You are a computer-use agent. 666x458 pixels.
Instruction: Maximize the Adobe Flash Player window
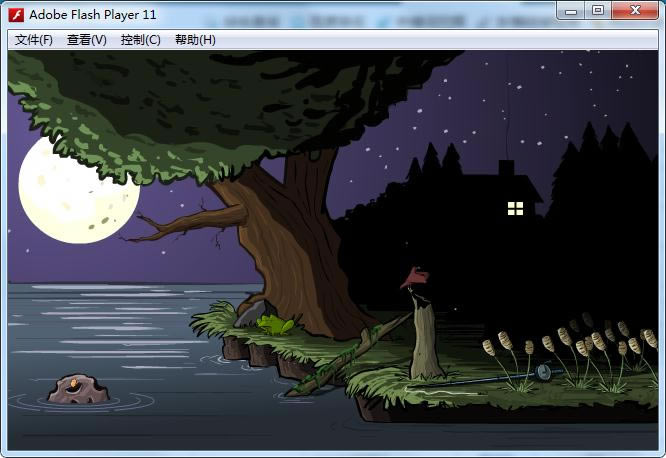(x=598, y=10)
